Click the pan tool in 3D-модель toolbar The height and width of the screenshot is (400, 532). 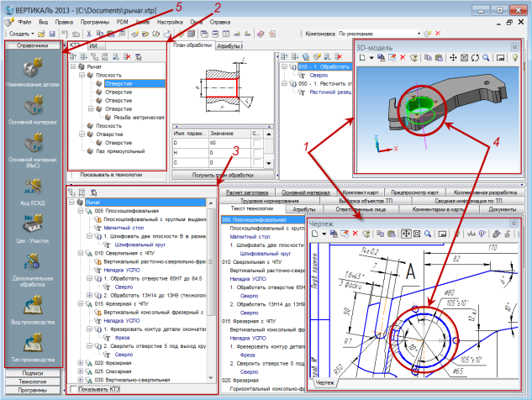pos(453,57)
